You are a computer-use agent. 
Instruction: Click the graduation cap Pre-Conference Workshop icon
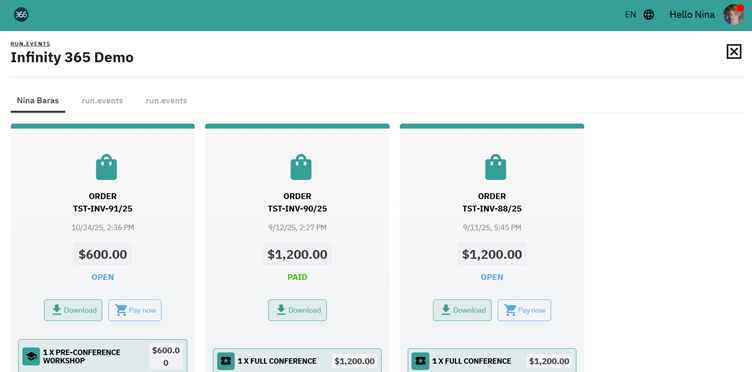[31, 357]
